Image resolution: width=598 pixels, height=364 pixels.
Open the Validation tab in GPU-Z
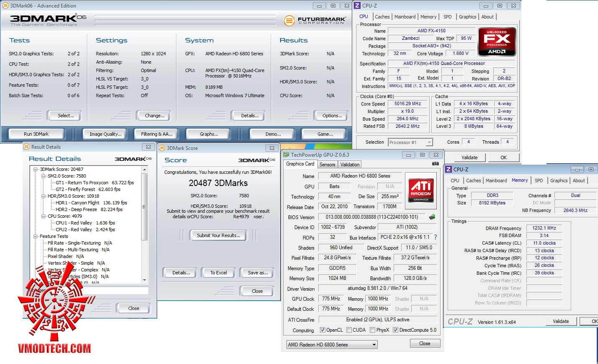pyautogui.click(x=350, y=165)
